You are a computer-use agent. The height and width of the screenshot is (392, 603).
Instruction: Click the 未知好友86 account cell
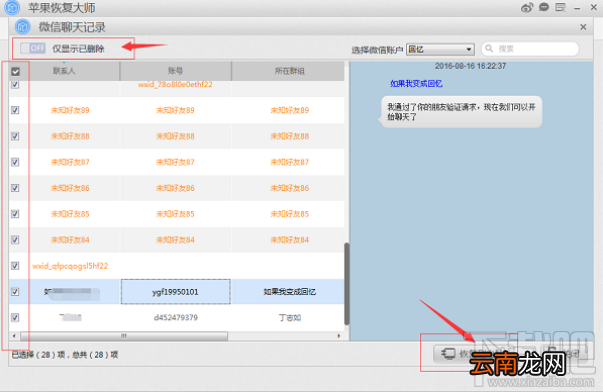175,188
